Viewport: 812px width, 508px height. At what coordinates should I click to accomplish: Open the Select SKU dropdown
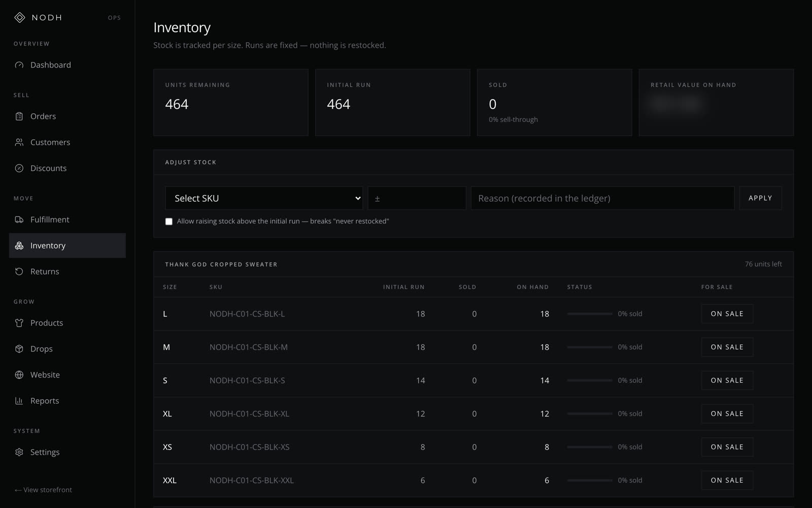(264, 198)
